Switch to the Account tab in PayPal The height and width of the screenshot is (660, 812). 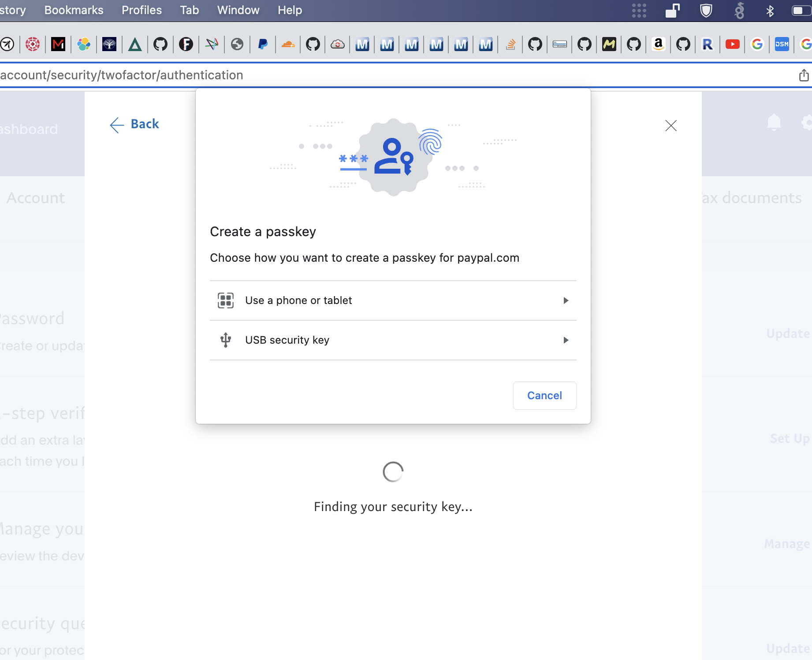tap(36, 198)
